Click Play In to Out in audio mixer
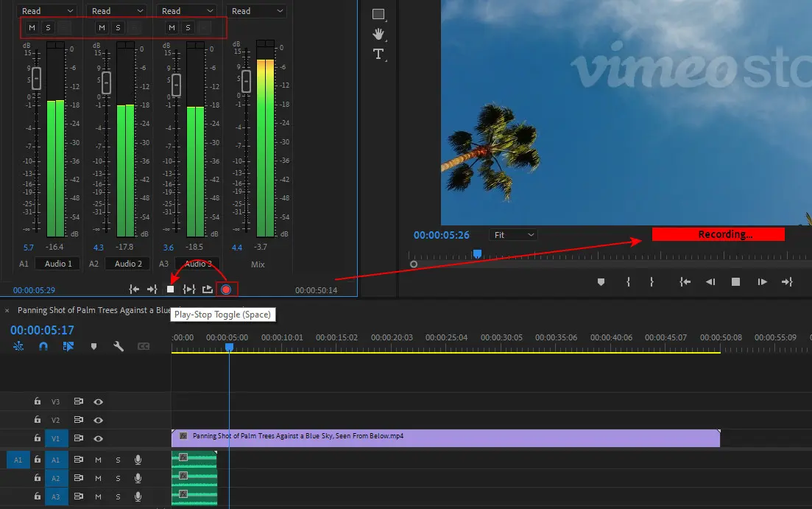 point(189,289)
